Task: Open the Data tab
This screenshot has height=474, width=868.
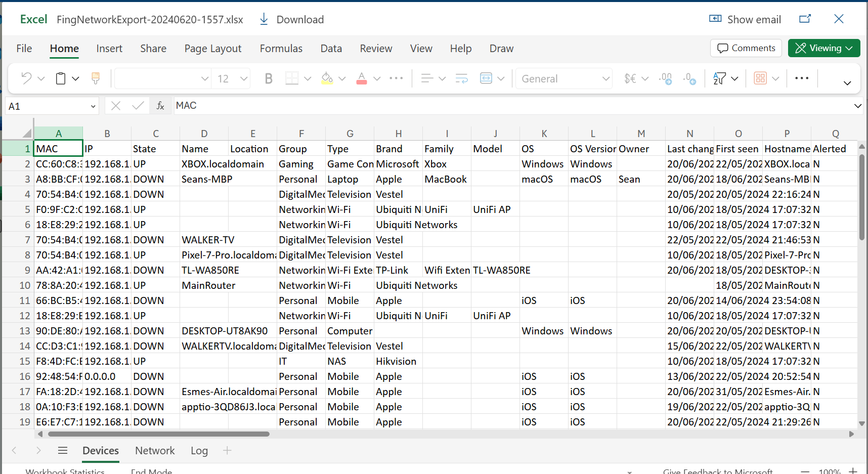Action: [331, 49]
